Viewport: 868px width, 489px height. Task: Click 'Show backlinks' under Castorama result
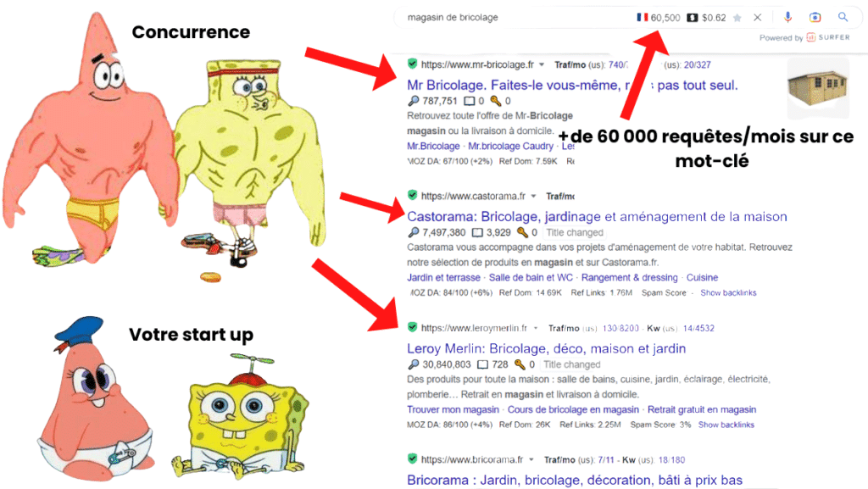(728, 292)
